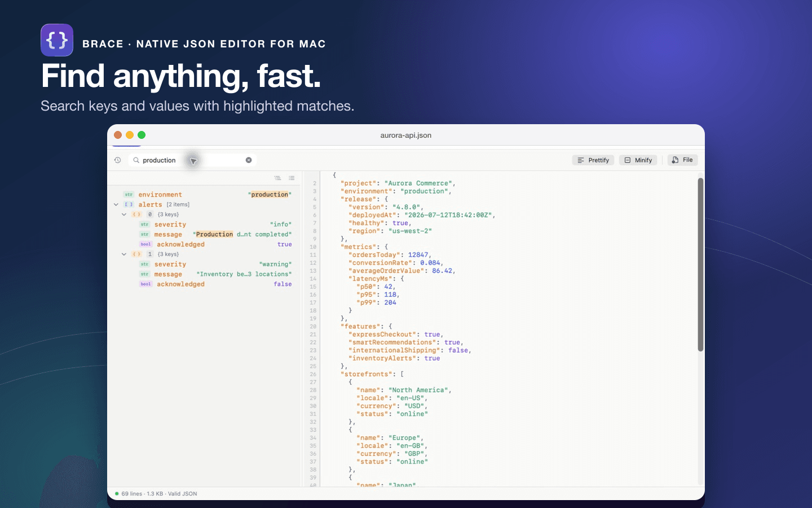Click the highlighted "production" value in tree
The height and width of the screenshot is (508, 812).
(x=270, y=195)
